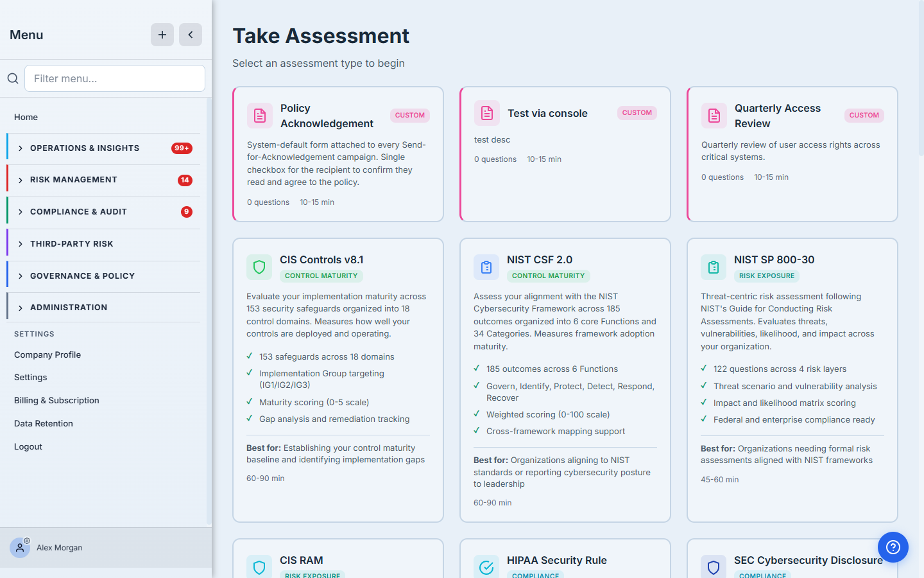Viewport: 924px width, 578px height.
Task: Click the CIS RAM card title
Action: pos(302,560)
